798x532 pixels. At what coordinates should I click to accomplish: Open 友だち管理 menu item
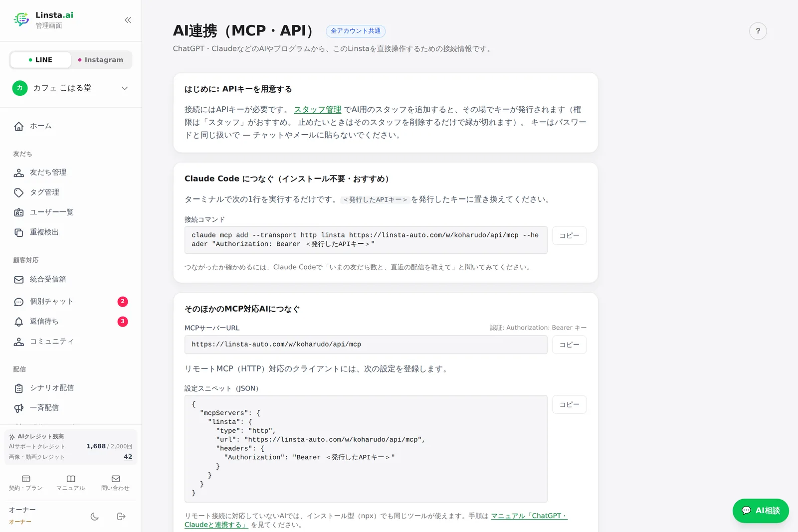(x=71, y=173)
